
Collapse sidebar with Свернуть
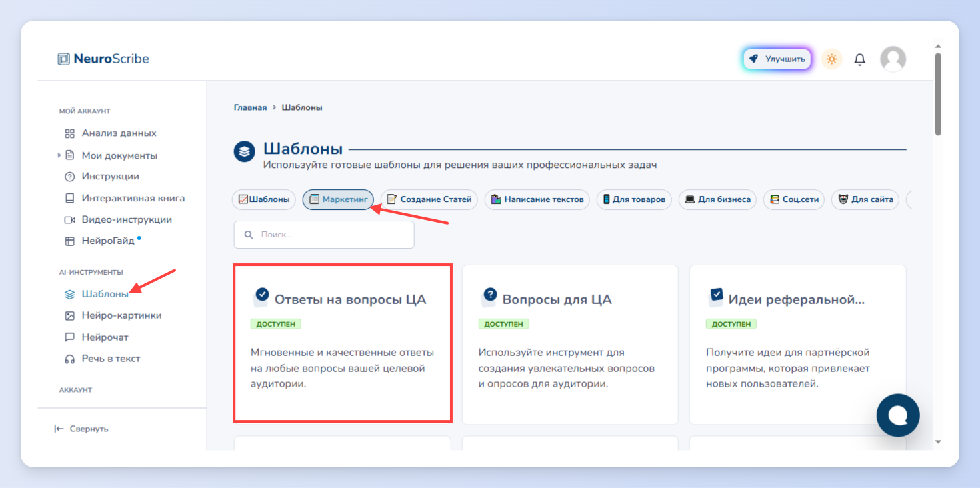pos(81,429)
